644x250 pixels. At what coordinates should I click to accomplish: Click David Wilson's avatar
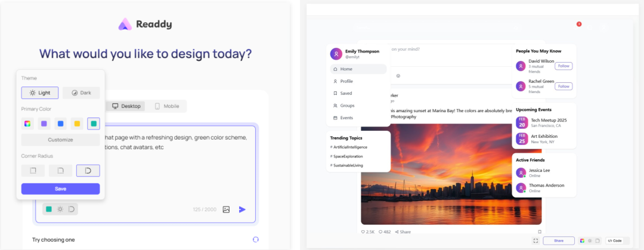pyautogui.click(x=521, y=66)
